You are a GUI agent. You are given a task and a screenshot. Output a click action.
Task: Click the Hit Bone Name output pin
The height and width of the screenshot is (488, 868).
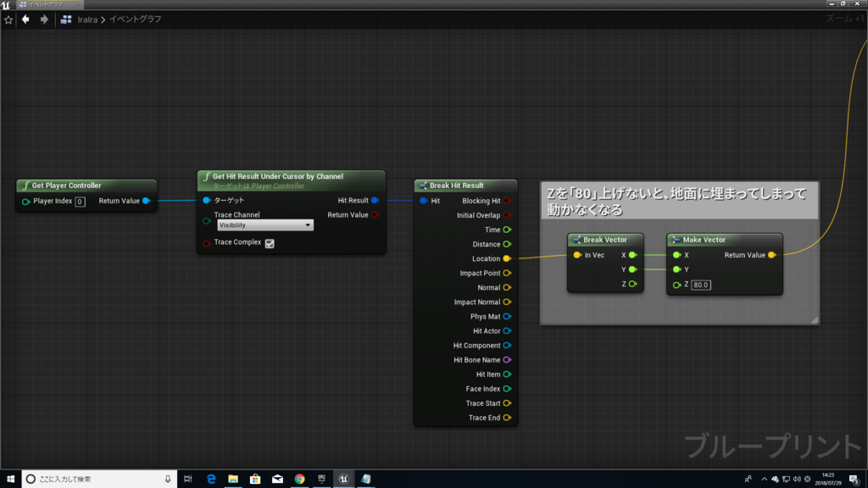[x=507, y=359]
